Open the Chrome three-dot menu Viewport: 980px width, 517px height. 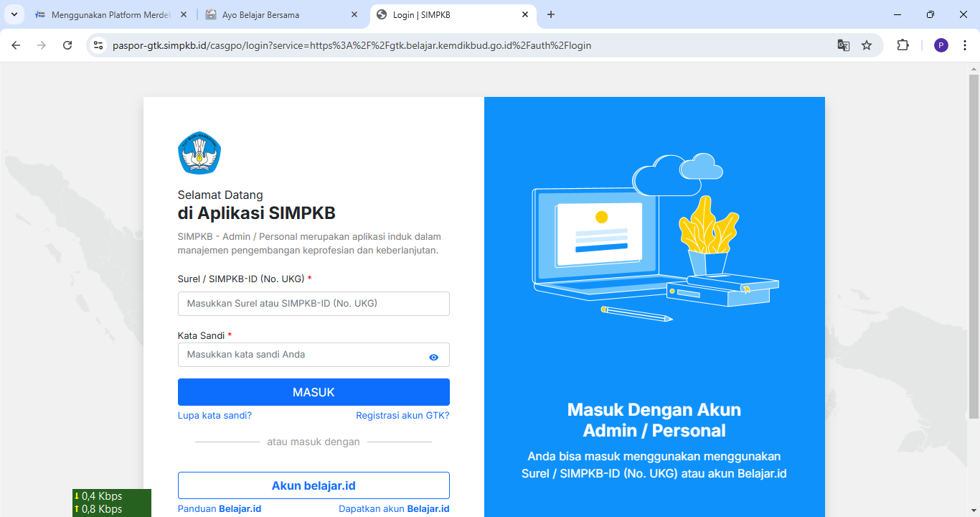pyautogui.click(x=965, y=45)
